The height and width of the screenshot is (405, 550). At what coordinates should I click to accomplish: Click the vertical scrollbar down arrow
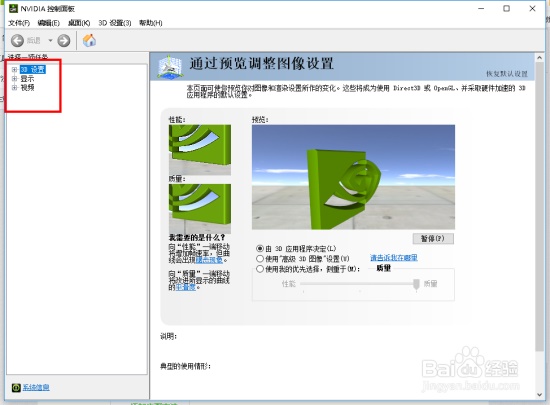540,394
